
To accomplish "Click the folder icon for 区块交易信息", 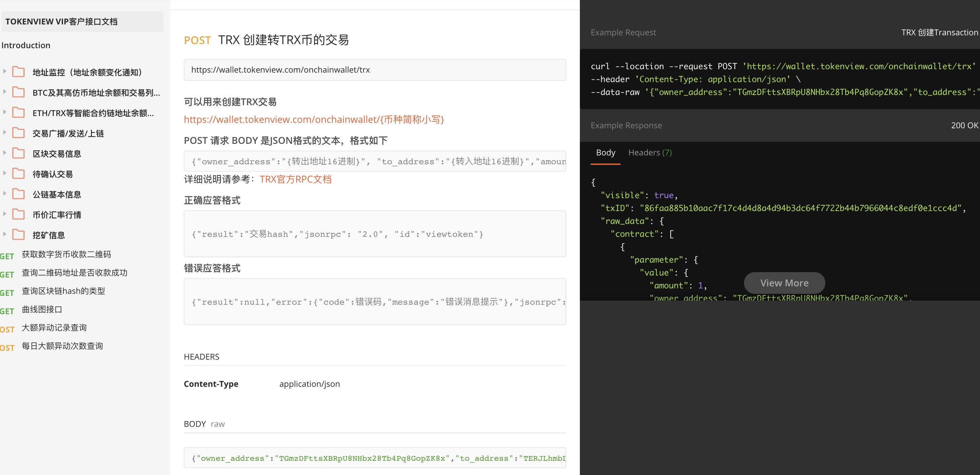I will (x=18, y=153).
